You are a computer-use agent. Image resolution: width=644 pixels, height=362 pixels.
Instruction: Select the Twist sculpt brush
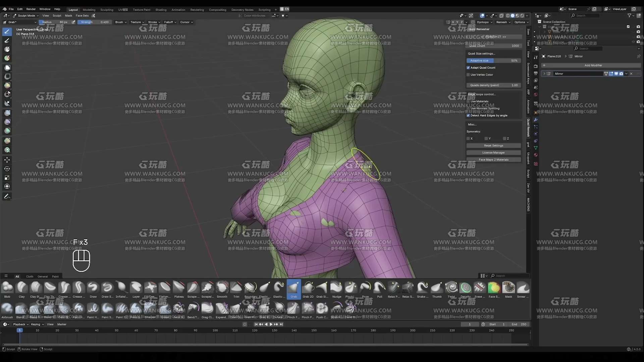(451, 290)
